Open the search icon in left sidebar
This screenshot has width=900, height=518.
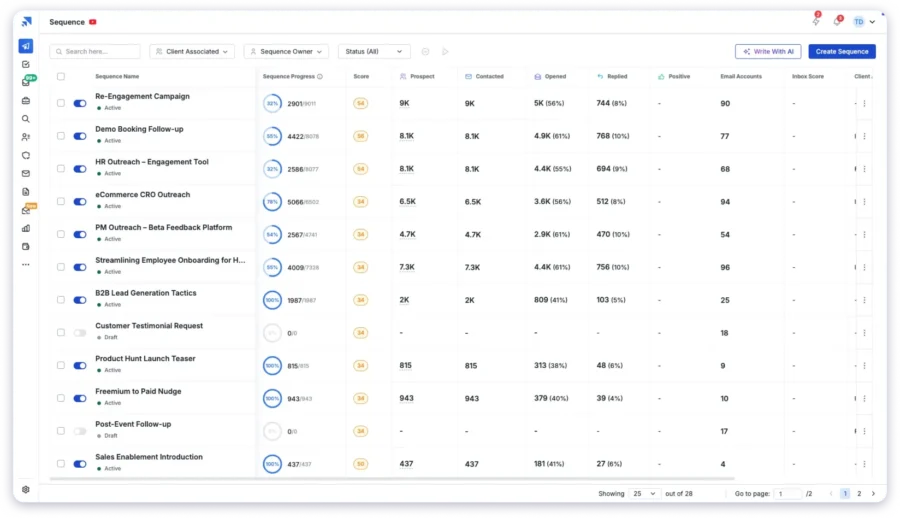[x=26, y=119]
